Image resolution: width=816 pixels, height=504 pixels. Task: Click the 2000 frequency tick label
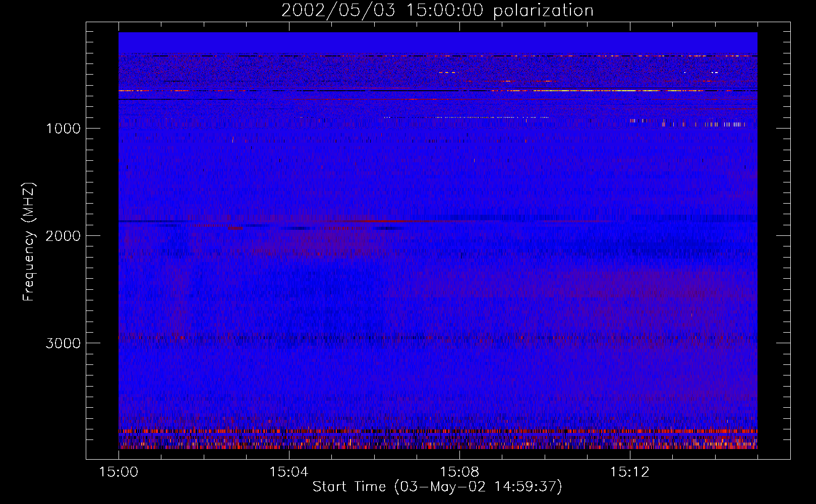(63, 236)
